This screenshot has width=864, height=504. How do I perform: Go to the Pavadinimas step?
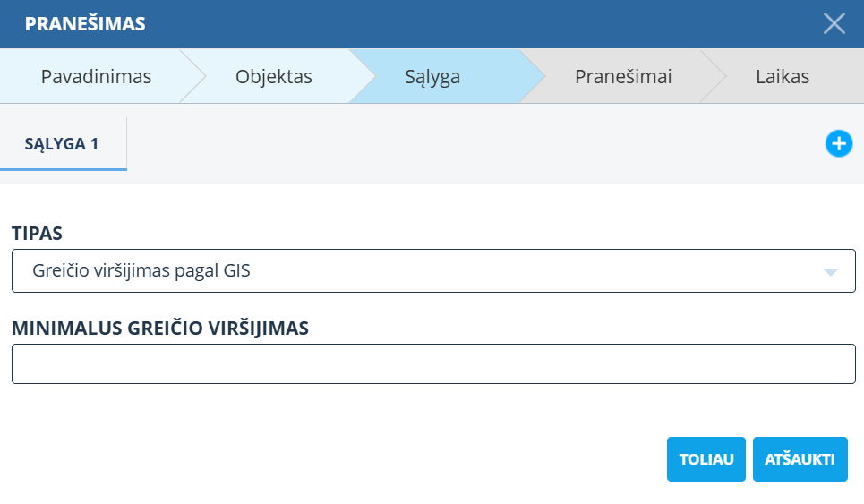tap(96, 77)
